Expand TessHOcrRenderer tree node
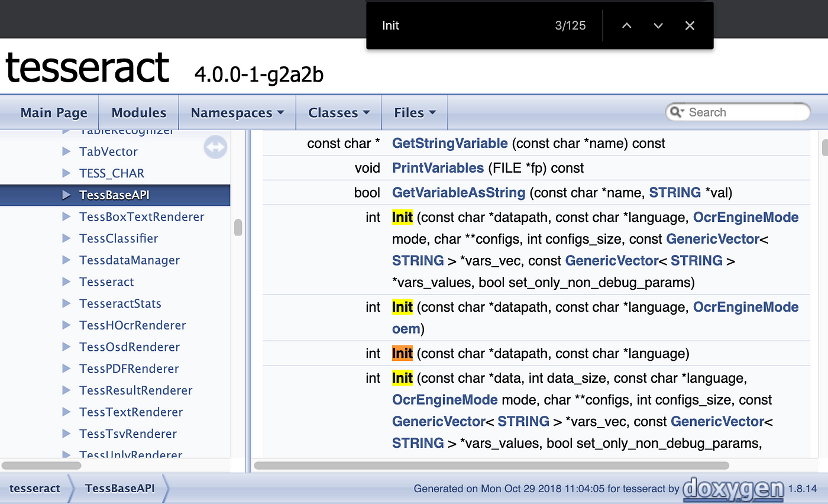Image resolution: width=828 pixels, height=504 pixels. (x=66, y=325)
